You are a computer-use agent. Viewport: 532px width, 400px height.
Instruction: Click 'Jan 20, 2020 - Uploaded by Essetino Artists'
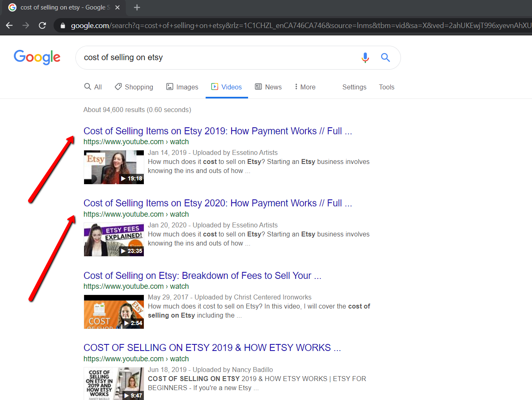pos(213,225)
